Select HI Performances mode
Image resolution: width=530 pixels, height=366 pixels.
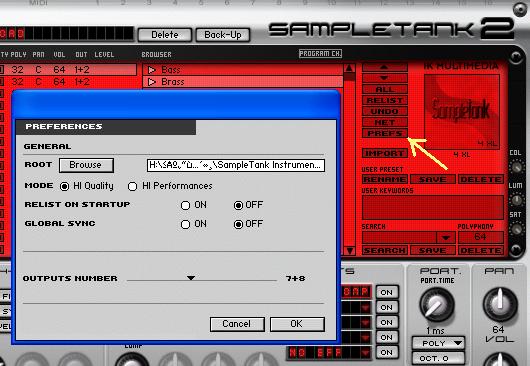pyautogui.click(x=132, y=186)
